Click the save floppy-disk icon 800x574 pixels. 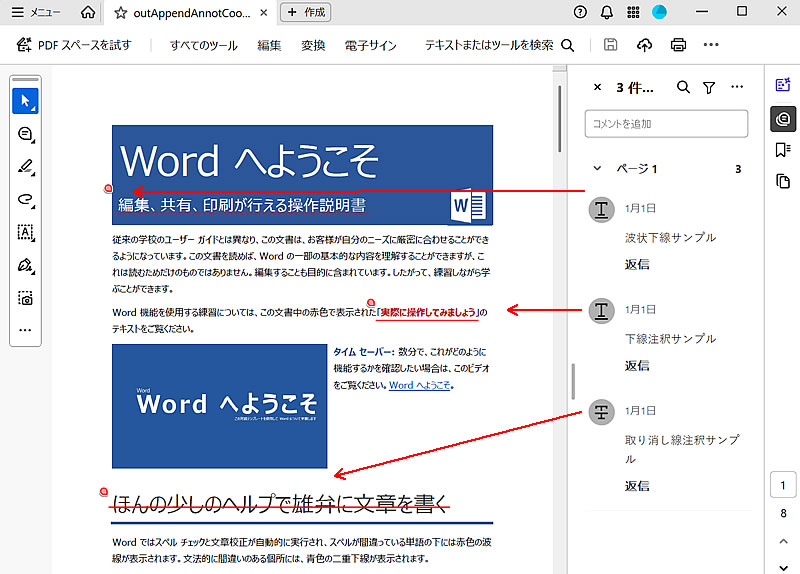point(610,45)
